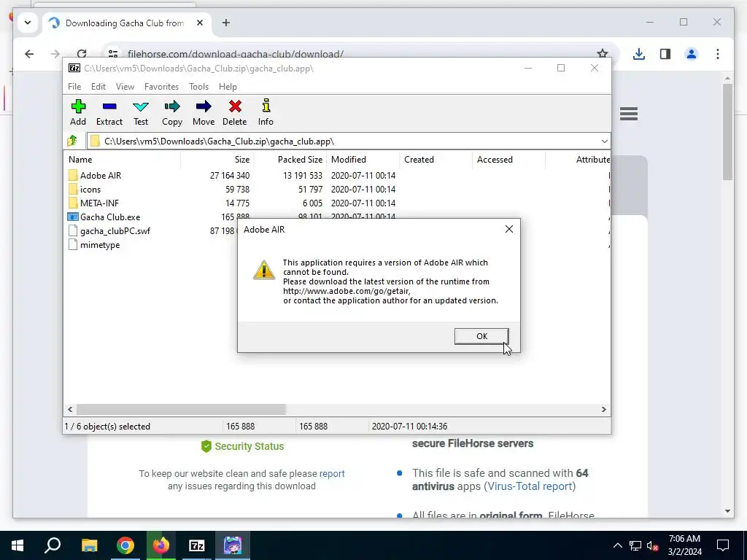747x560 pixels.
Task: Open FileHorse hamburger menu
Action: [629, 113]
